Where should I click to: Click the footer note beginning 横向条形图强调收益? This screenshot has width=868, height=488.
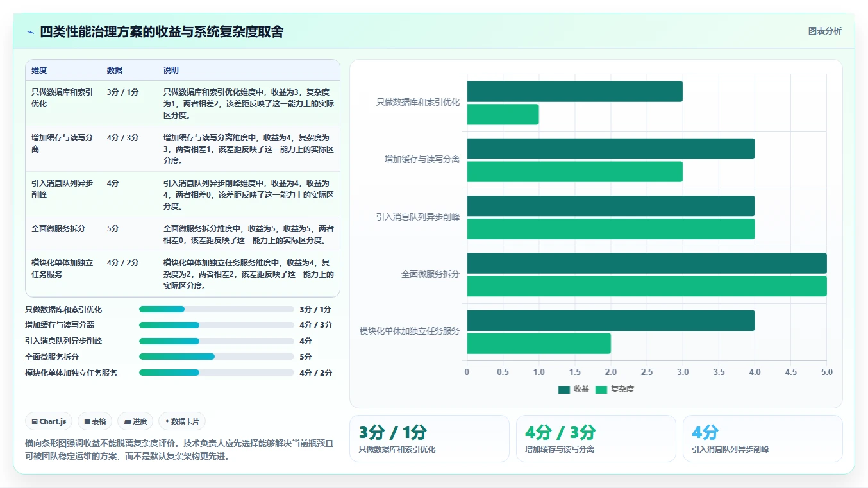tap(179, 450)
